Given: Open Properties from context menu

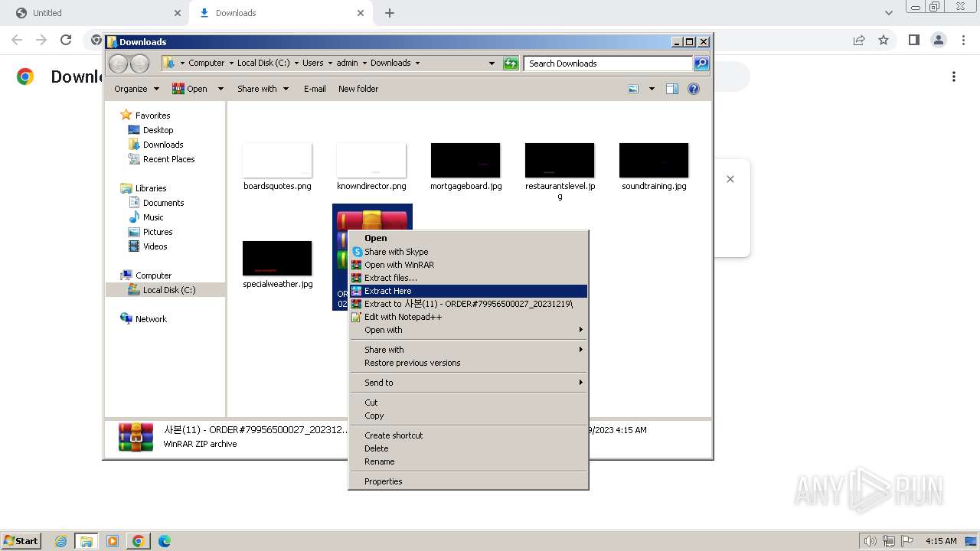Looking at the screenshot, I should (x=468, y=481).
